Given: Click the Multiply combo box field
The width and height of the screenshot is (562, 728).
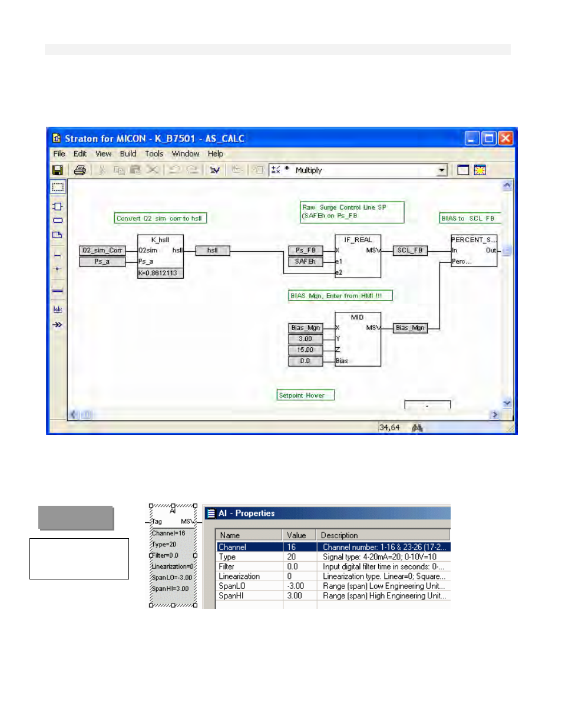Looking at the screenshot, I should pos(358,170).
